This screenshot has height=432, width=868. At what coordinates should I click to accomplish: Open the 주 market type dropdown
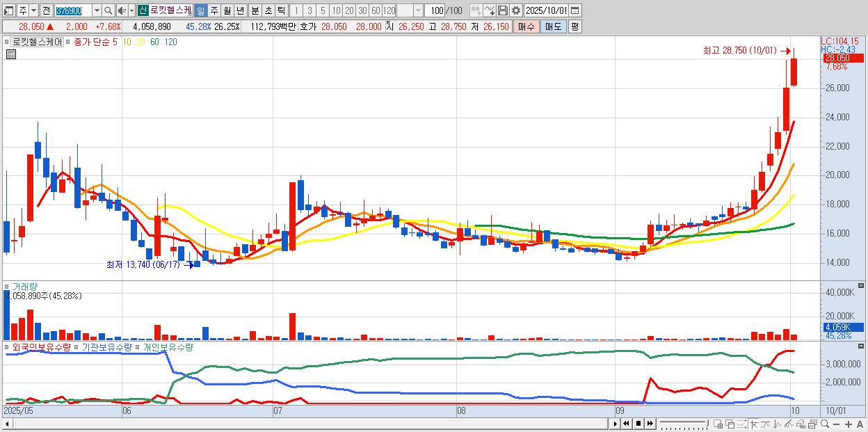coord(33,10)
